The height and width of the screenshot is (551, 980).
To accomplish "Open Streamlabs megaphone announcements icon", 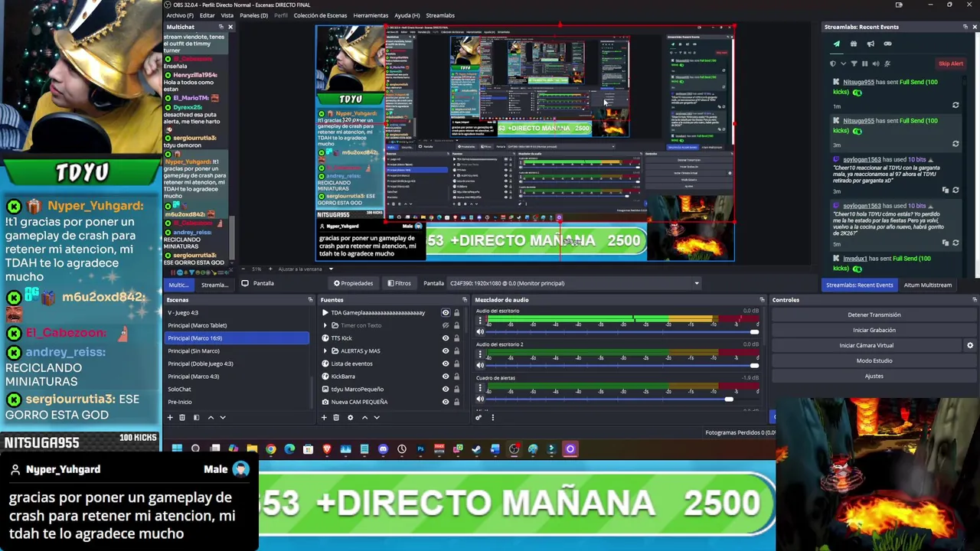I will (871, 44).
